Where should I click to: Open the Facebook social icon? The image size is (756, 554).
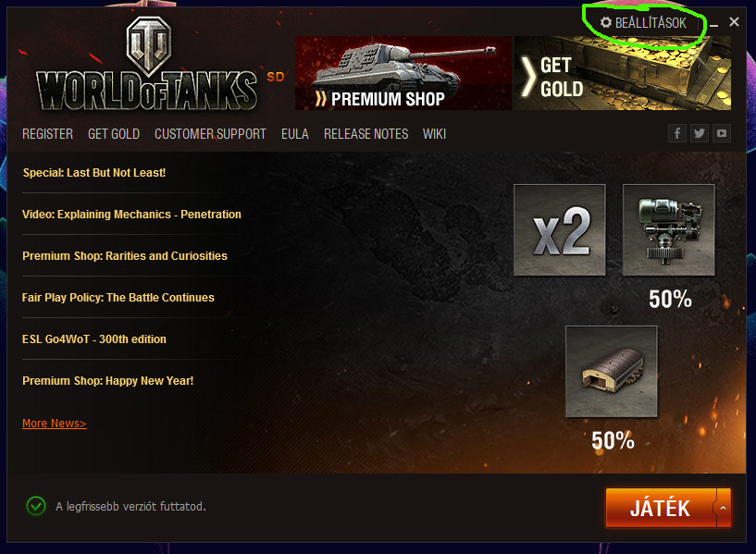677,133
